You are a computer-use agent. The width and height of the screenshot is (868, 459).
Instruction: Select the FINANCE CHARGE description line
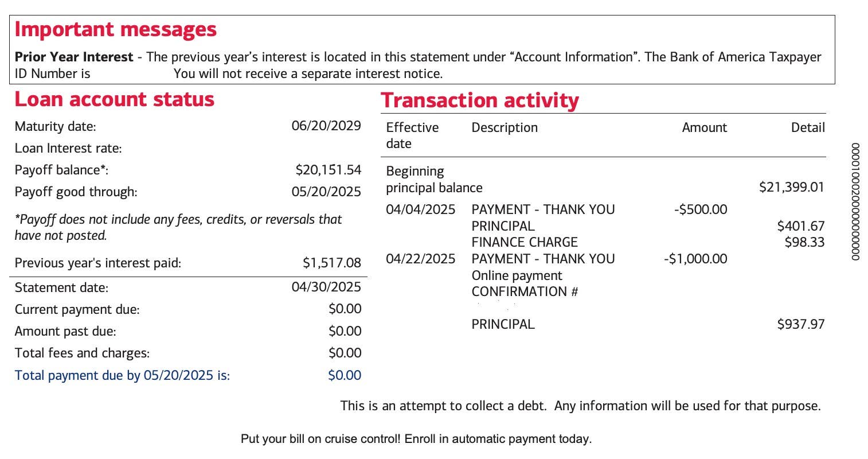[x=524, y=242]
